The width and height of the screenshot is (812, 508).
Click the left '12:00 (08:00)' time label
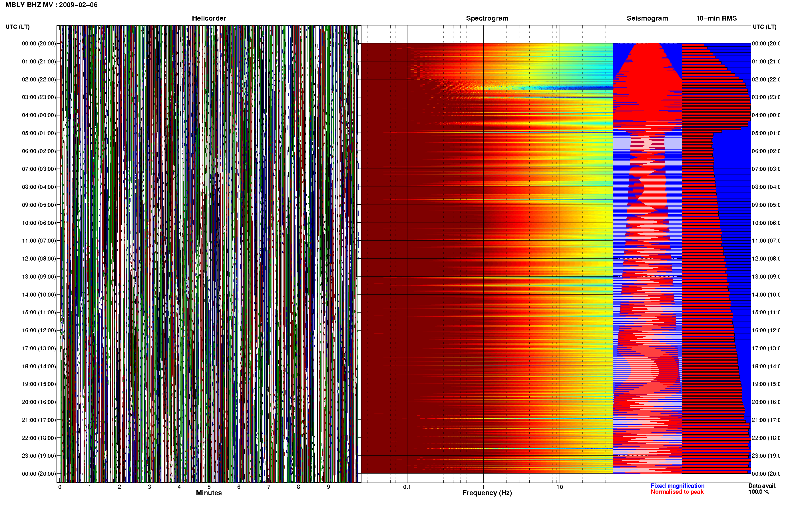(x=39, y=259)
